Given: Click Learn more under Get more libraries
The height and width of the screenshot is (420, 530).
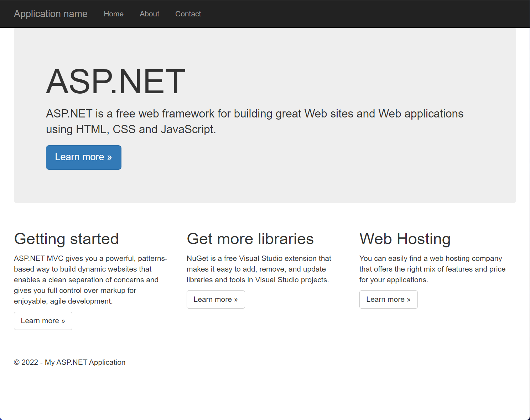Looking at the screenshot, I should click(x=215, y=299).
